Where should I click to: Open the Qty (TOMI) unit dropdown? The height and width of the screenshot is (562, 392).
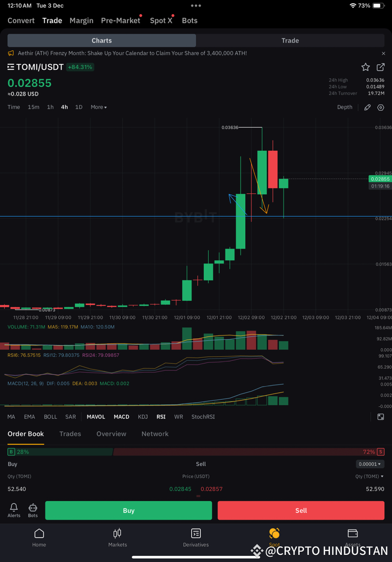tap(370, 476)
